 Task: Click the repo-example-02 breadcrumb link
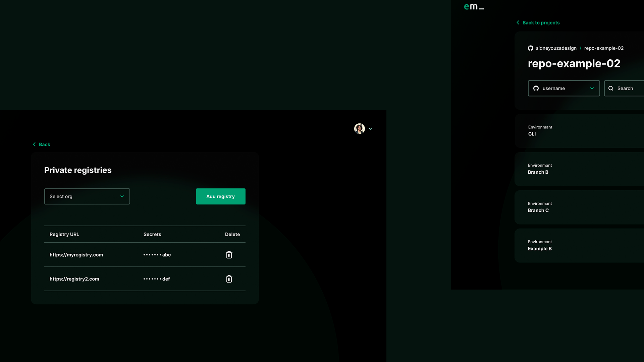(x=604, y=48)
